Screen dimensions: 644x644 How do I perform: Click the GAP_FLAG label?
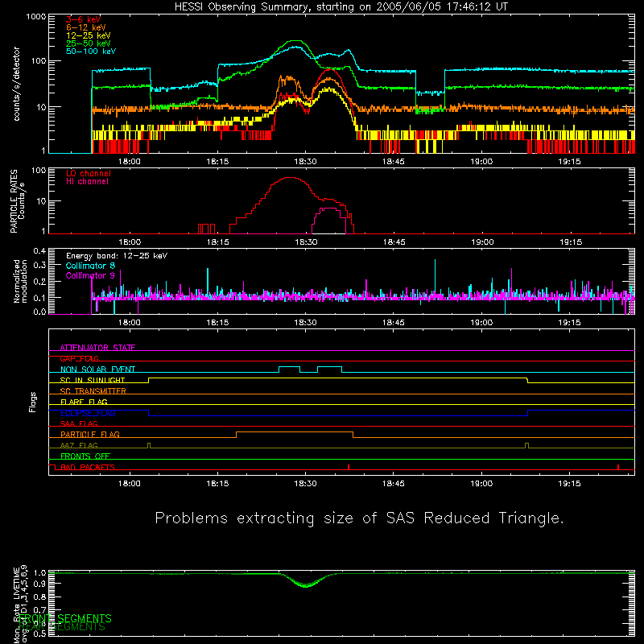[79, 358]
